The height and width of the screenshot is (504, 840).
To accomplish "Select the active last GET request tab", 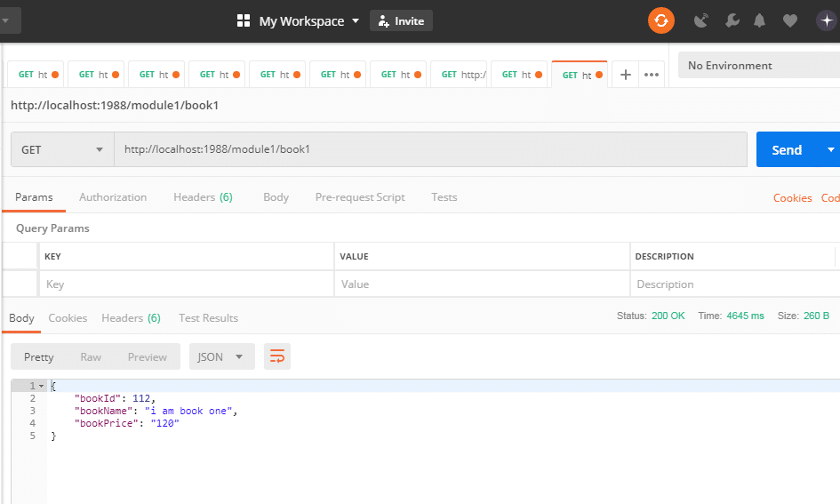I will pyautogui.click(x=579, y=75).
